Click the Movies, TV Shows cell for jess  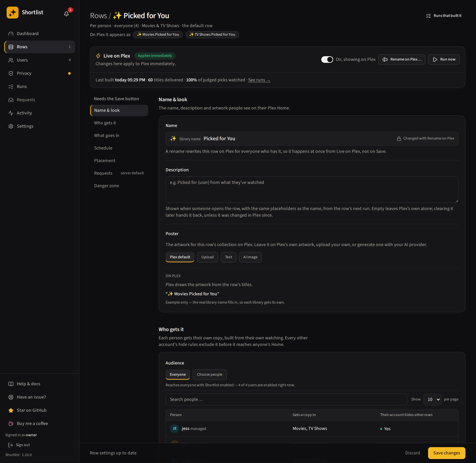tap(310, 428)
